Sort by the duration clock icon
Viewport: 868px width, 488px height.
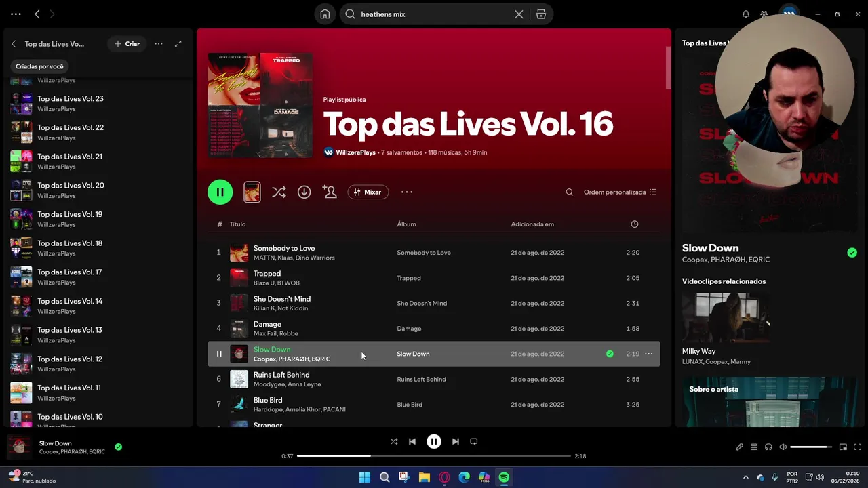635,224
